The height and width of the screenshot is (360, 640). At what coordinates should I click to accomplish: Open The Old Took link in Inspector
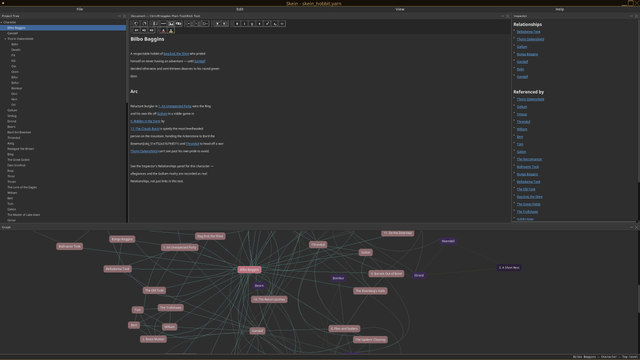tap(526, 189)
